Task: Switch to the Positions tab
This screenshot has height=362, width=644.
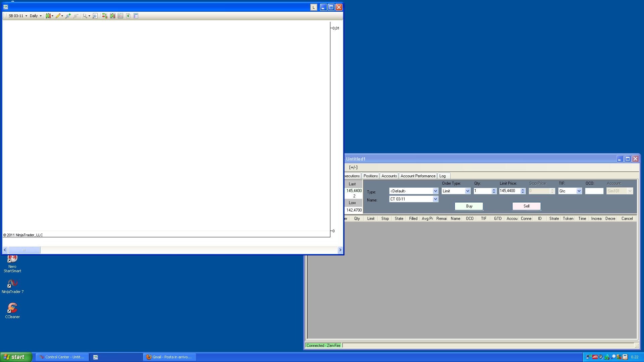Action: 370,176
